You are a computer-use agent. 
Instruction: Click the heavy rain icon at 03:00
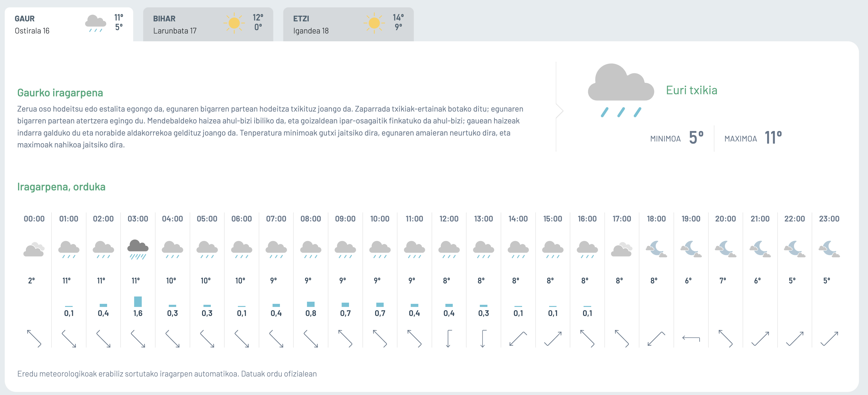138,249
